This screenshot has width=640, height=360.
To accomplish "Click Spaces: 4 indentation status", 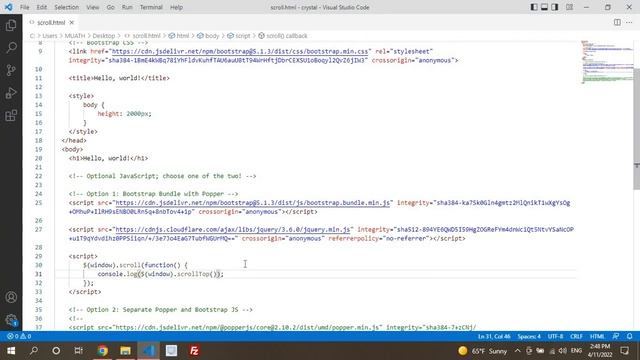I will coord(529,336).
